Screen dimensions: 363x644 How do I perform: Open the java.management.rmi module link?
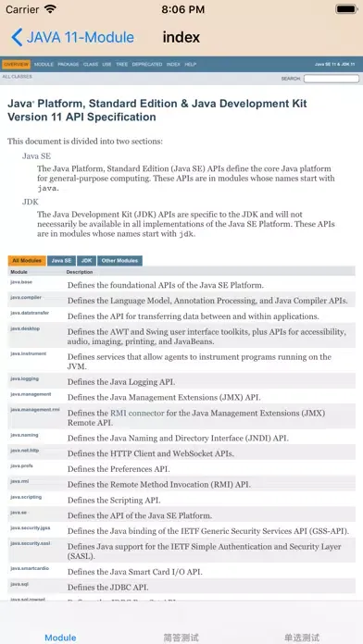[35, 410]
